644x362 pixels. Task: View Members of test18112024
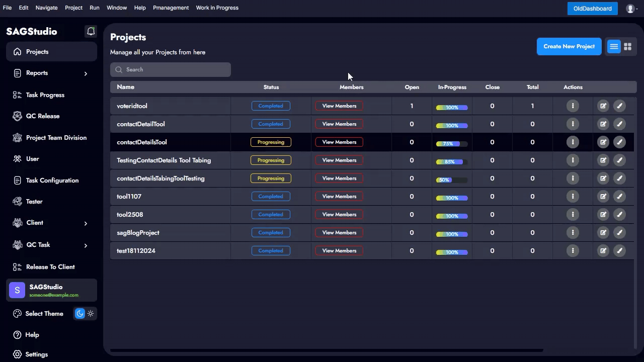[339, 251]
